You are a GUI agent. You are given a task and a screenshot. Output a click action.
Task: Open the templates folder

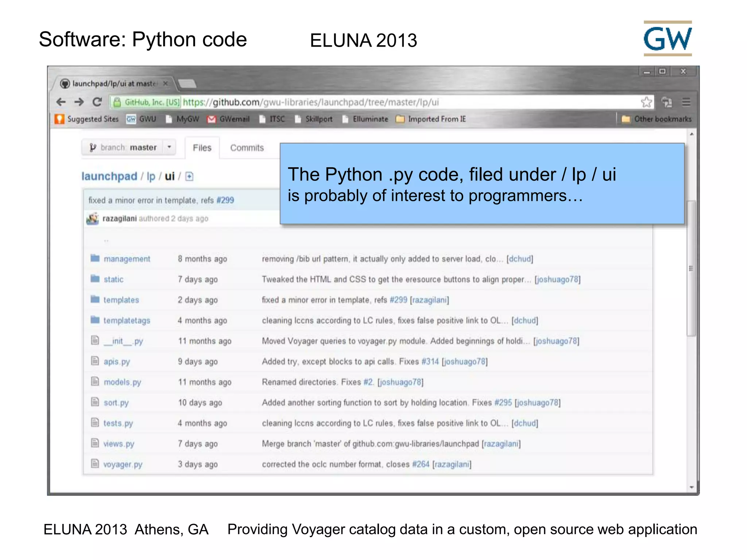[121, 300]
